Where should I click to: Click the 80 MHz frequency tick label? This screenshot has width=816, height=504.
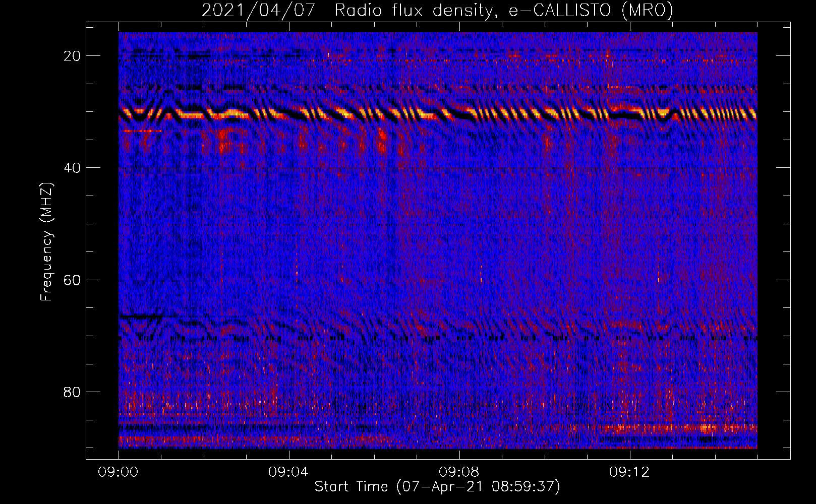(x=73, y=392)
